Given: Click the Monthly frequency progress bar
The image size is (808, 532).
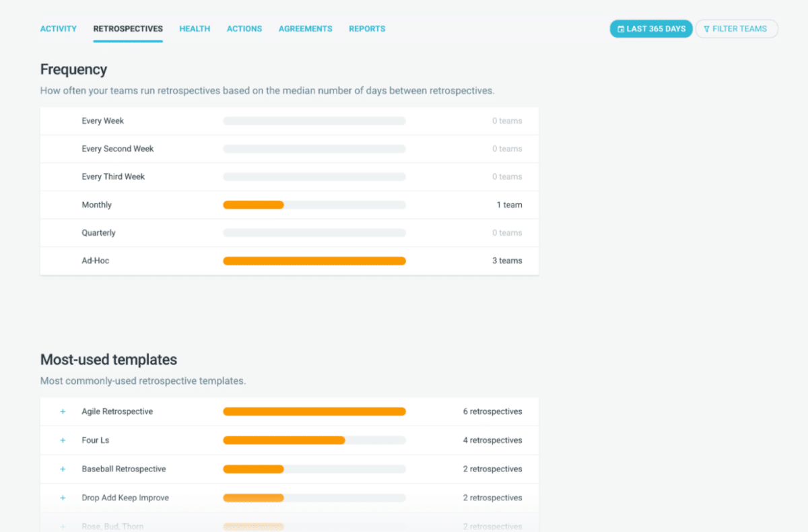Looking at the screenshot, I should tap(314, 205).
